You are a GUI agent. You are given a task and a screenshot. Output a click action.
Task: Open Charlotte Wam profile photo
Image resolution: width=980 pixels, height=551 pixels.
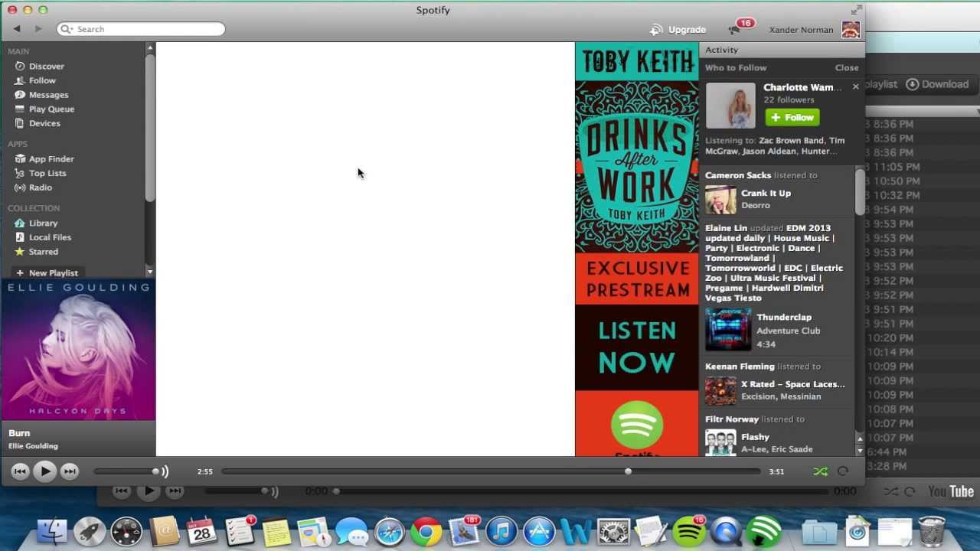(730, 105)
